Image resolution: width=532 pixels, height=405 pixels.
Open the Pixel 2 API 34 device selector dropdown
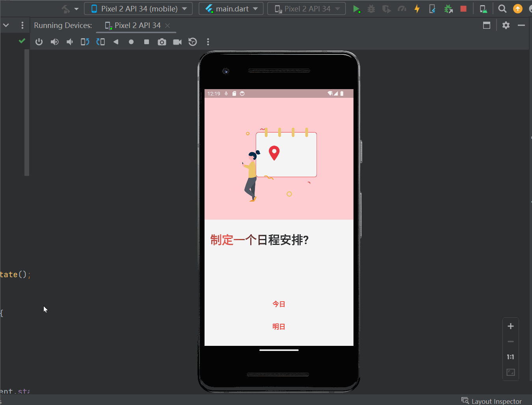pos(138,8)
